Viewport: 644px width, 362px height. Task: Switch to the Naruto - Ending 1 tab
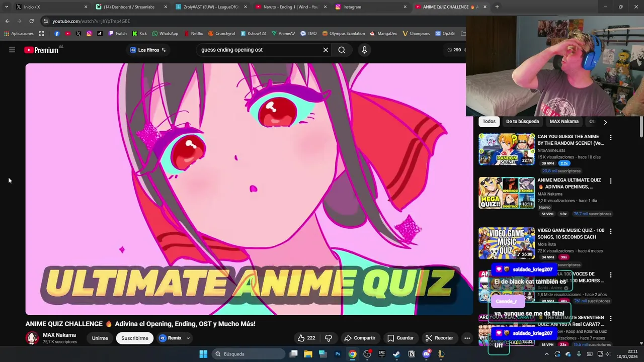(291, 7)
